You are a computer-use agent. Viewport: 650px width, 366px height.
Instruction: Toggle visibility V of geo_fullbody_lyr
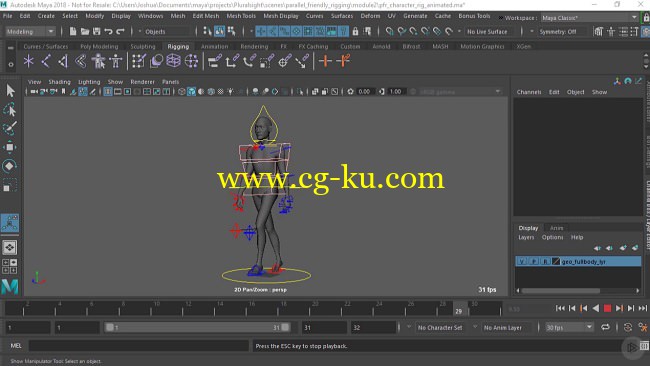[522, 262]
